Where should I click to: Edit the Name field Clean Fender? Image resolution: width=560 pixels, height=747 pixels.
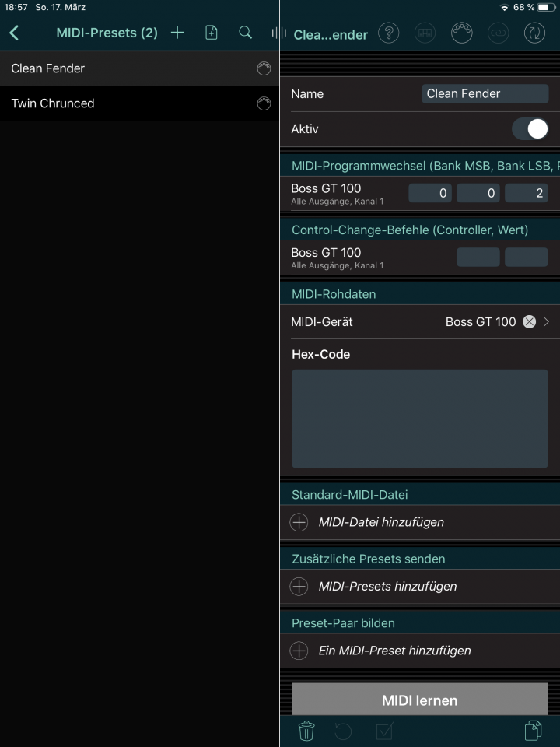tap(485, 94)
